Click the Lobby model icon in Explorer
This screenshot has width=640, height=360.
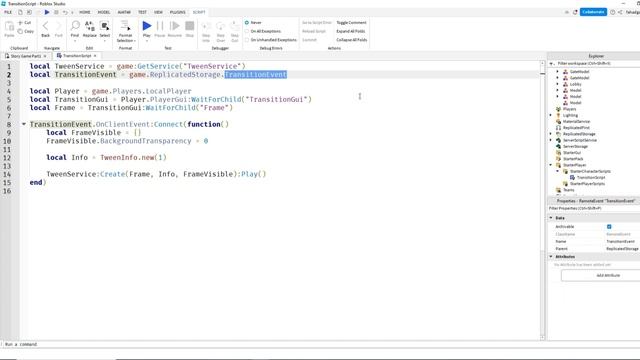tap(565, 84)
